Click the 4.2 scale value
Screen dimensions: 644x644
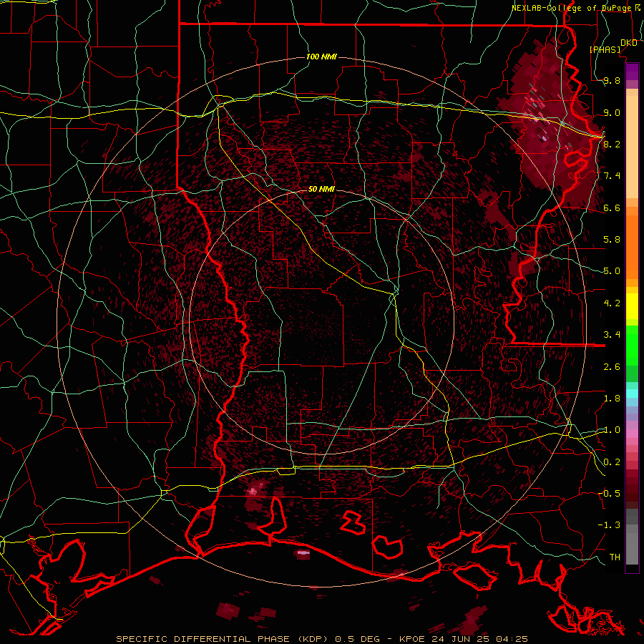(612, 303)
